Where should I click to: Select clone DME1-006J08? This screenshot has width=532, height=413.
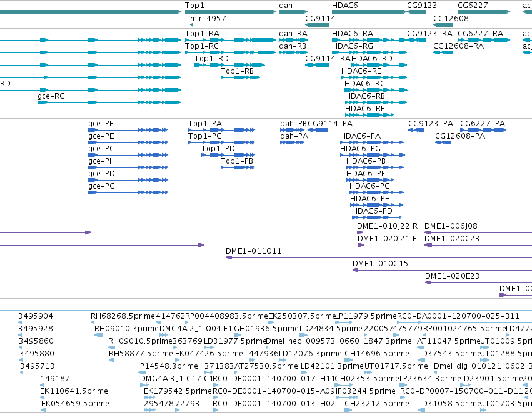[478, 232]
